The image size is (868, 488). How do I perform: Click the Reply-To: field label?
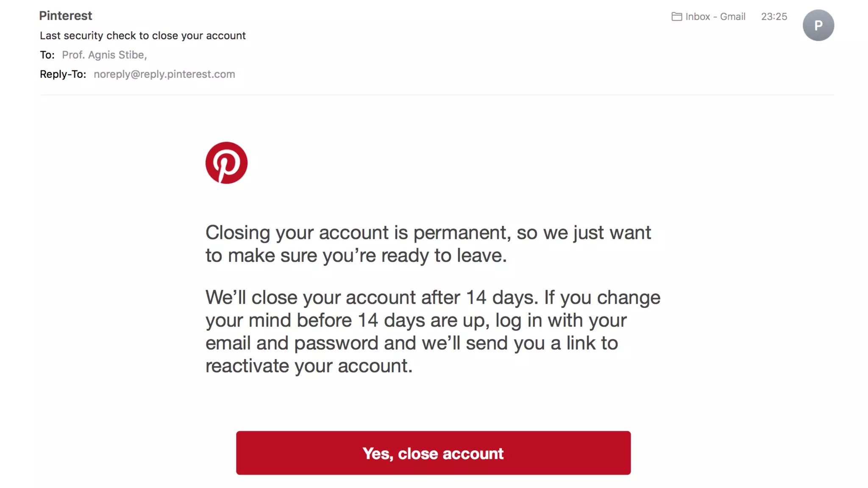[63, 74]
